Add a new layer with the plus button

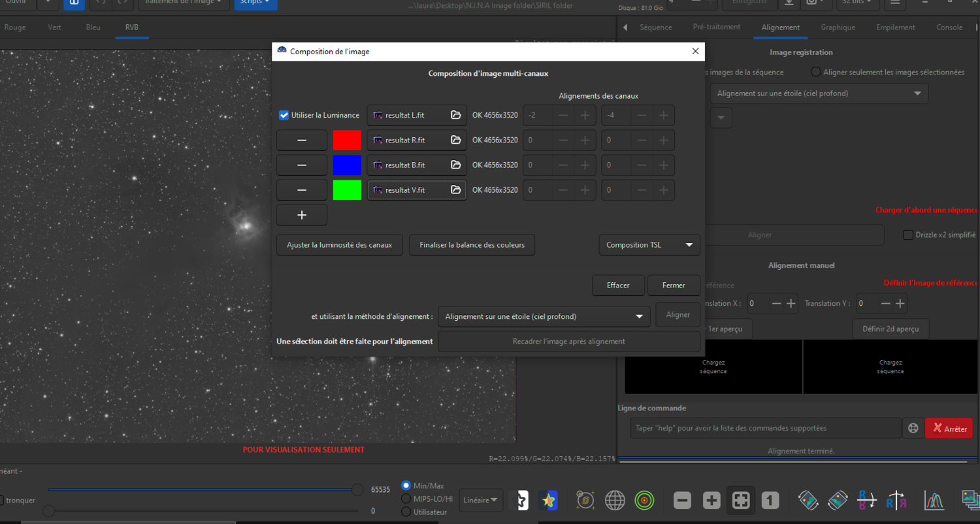[302, 215]
